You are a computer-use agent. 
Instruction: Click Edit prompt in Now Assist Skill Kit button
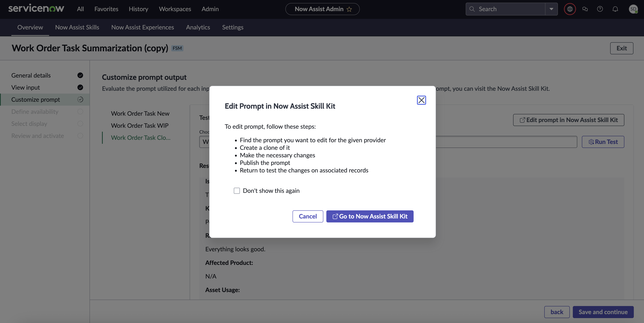click(x=568, y=120)
